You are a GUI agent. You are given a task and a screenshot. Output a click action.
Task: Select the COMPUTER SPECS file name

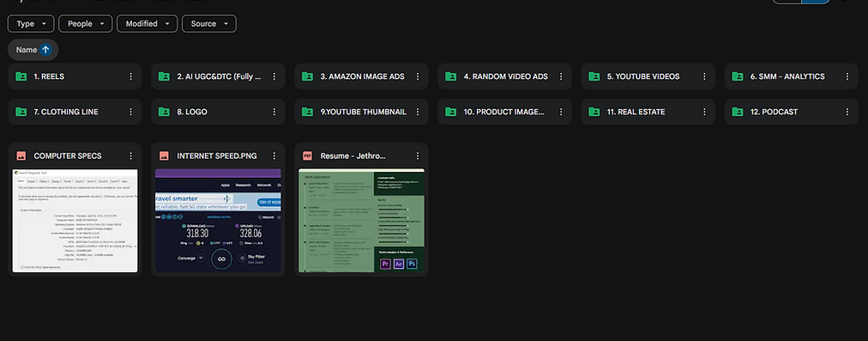click(x=68, y=156)
